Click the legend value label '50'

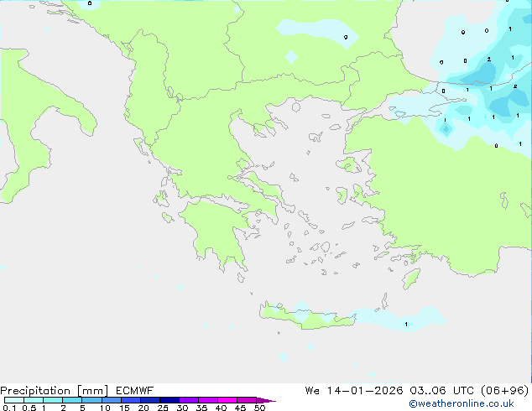pyautogui.click(x=259, y=408)
